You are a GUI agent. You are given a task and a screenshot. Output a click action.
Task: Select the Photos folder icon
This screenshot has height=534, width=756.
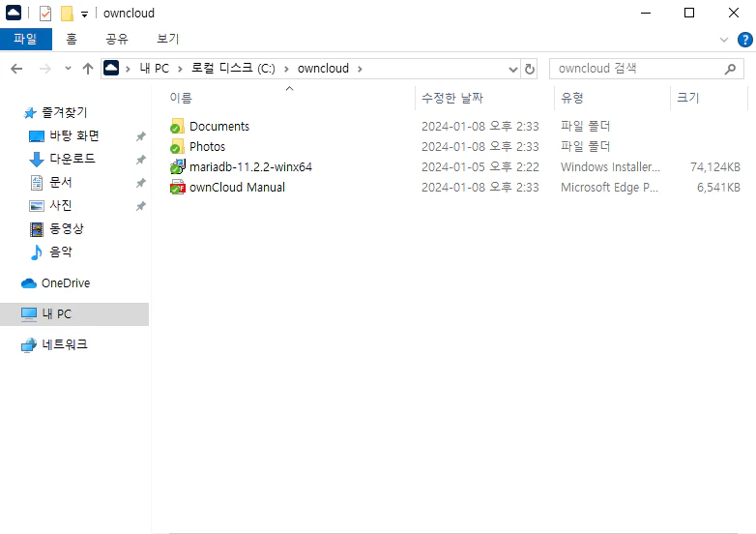pos(178,147)
